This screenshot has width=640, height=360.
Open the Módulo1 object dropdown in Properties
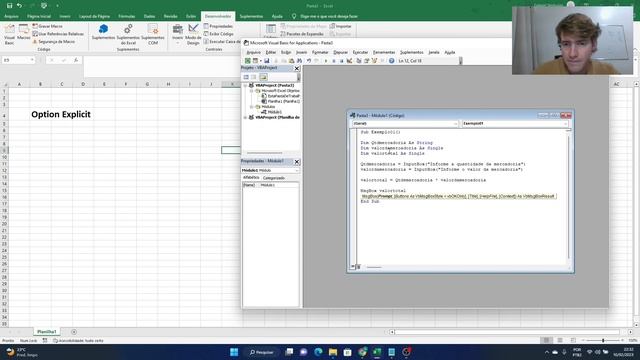pos(297,170)
